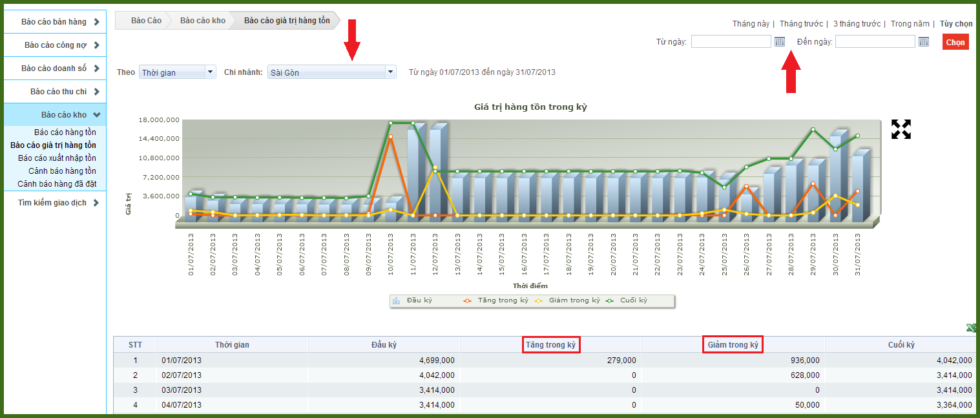The height and width of the screenshot is (418, 980).
Task: Select the 01/07/2013 table row date
Action: (x=182, y=361)
